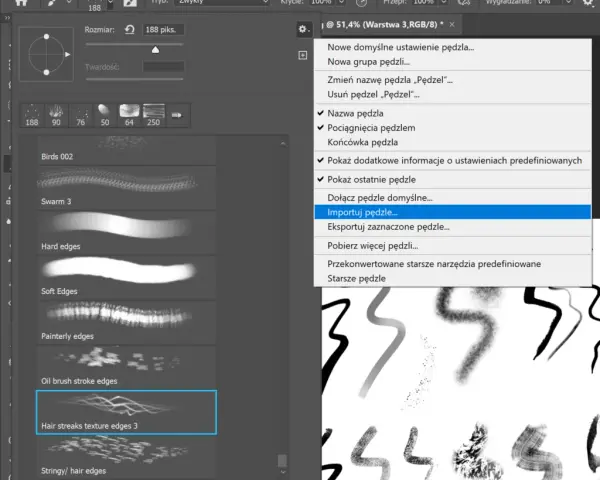
Task: Choose Nowe domyślne ustawienie pędzla menu item
Action: [x=453, y=47]
